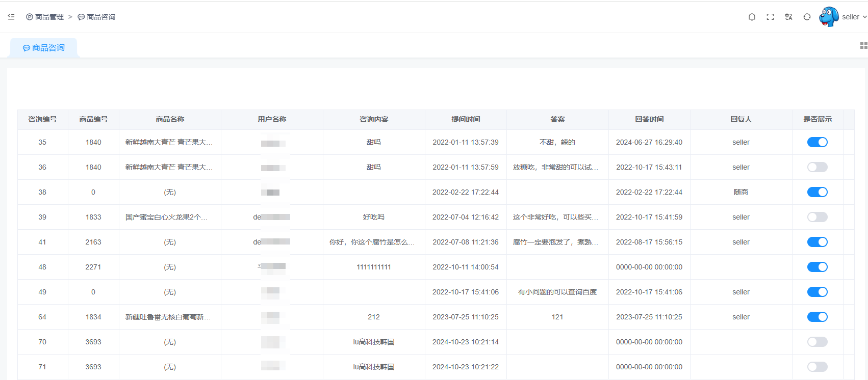Turn on display toggle for inquiry 70
The image size is (868, 380).
817,342
